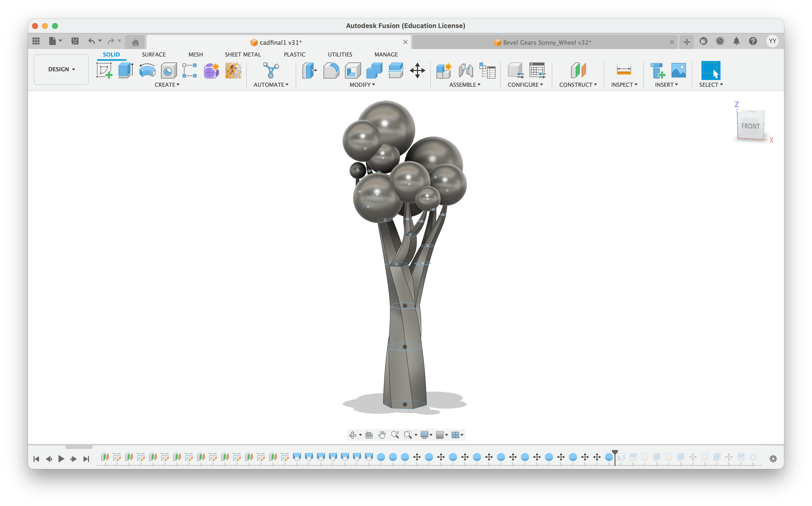Switch to the SURFACE tab
This screenshot has width=812, height=506.
(x=153, y=54)
